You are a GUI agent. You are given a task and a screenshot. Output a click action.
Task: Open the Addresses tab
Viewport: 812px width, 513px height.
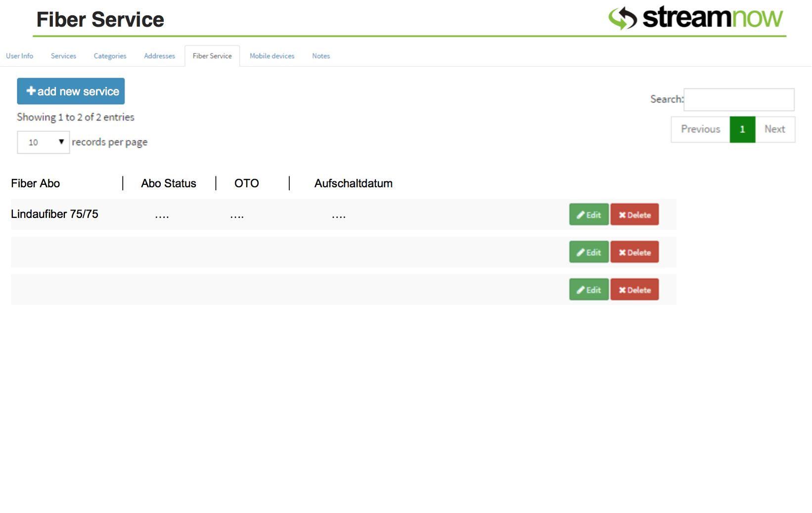(x=159, y=56)
